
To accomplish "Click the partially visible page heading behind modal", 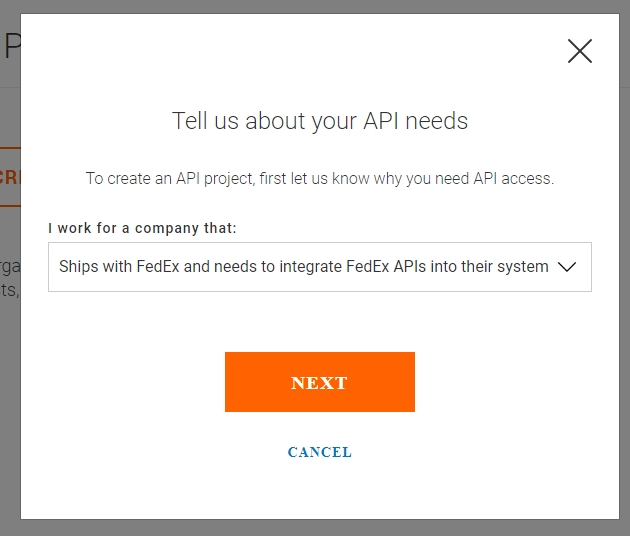I will (x=11, y=46).
